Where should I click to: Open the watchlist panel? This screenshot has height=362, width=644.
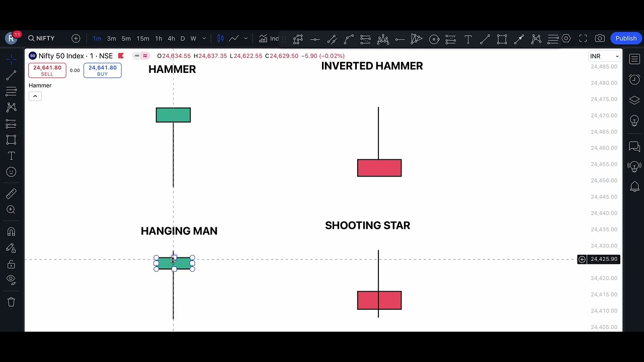(x=634, y=59)
